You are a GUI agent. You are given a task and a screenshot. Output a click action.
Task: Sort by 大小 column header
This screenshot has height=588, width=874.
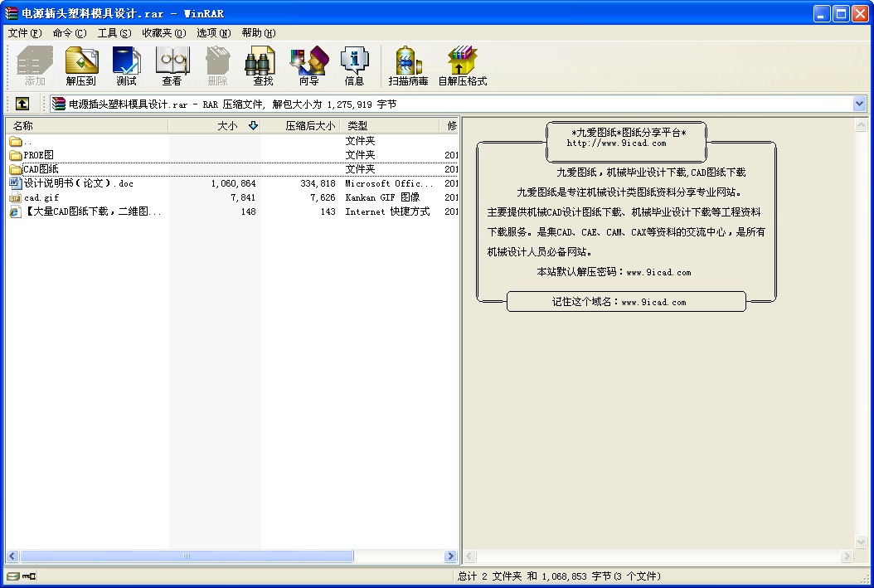pos(214,125)
